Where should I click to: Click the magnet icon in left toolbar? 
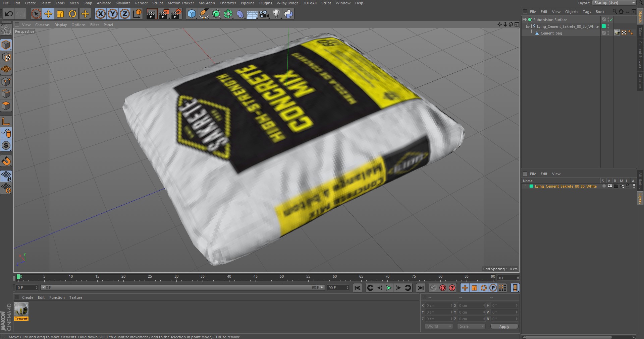tap(6, 161)
